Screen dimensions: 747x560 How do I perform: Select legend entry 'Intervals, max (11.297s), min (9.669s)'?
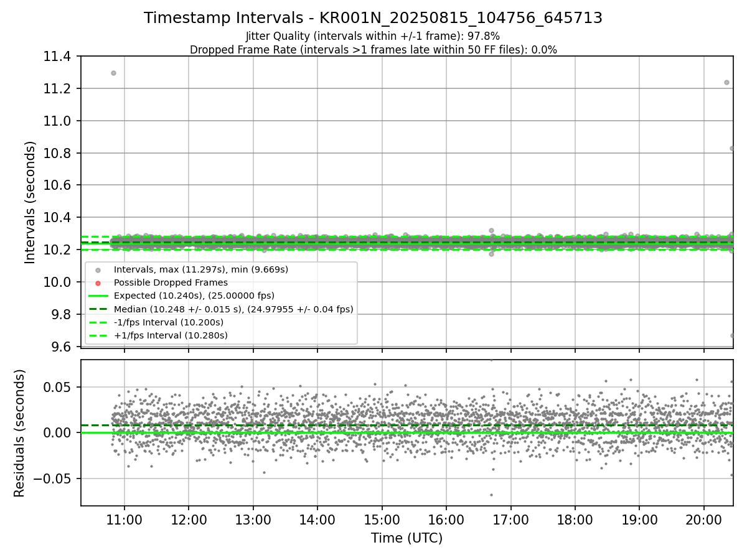(x=201, y=269)
